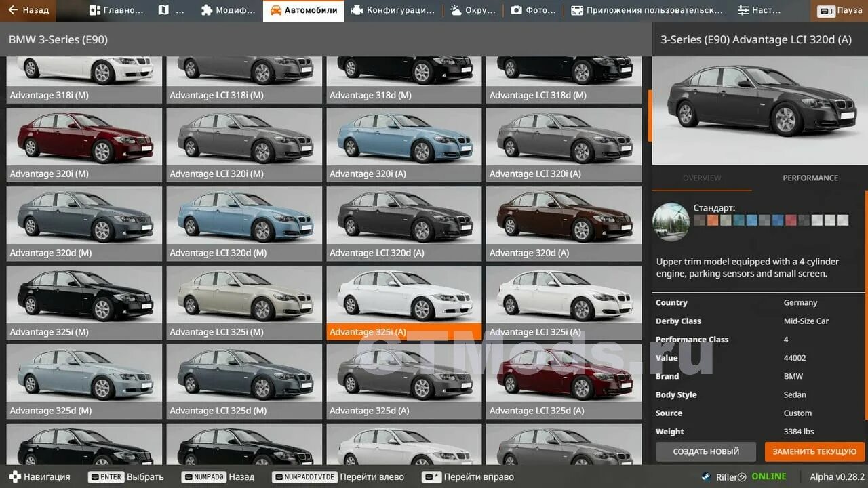Pick the Advantage 320d (M) configuration
Viewport: 868px width, 488px height.
coord(84,224)
